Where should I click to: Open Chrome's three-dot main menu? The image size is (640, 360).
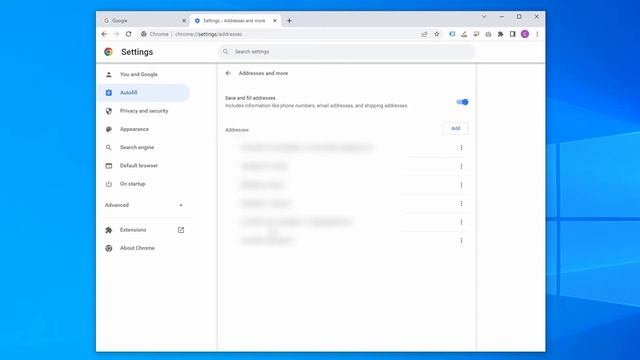click(x=537, y=34)
